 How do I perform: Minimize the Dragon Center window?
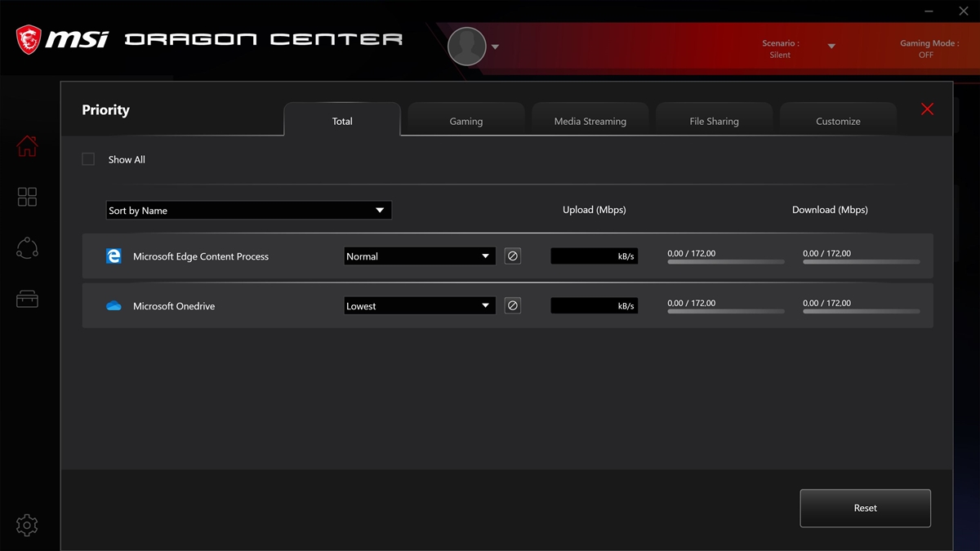(929, 11)
